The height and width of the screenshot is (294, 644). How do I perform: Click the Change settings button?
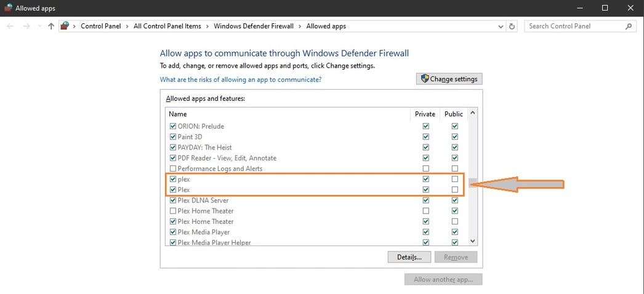click(x=449, y=79)
